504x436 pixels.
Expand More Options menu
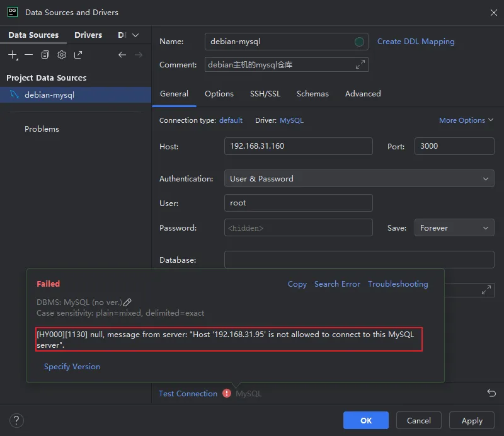466,120
